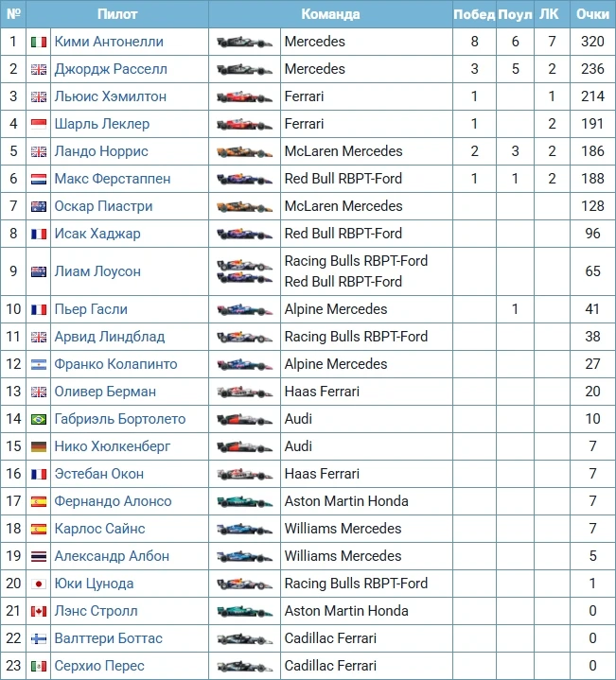This screenshot has width=616, height=680.
Task: Select the 320 points cell for Антонелли
Action: point(592,42)
